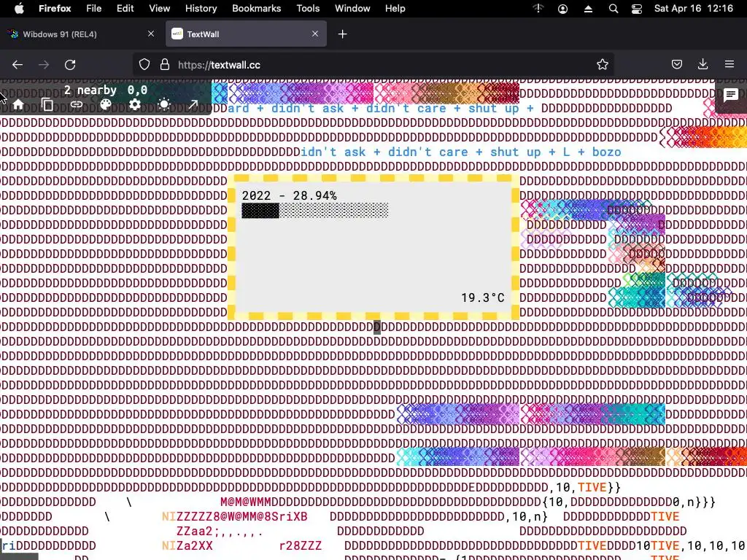Close the TextWall tab
Image resolution: width=747 pixels, height=560 pixels.
315,34
